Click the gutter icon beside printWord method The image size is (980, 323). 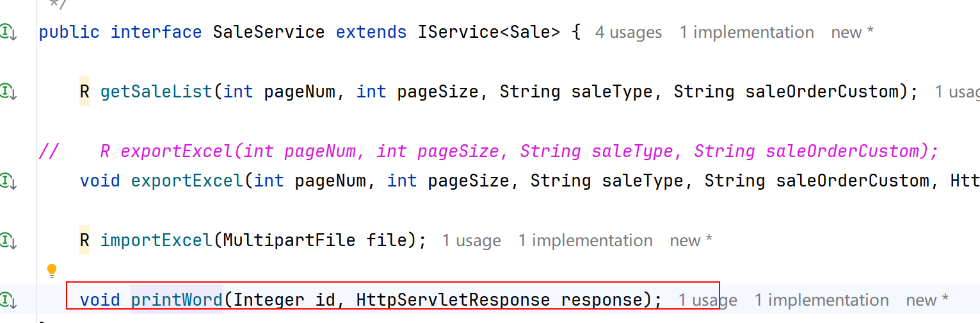click(x=8, y=300)
